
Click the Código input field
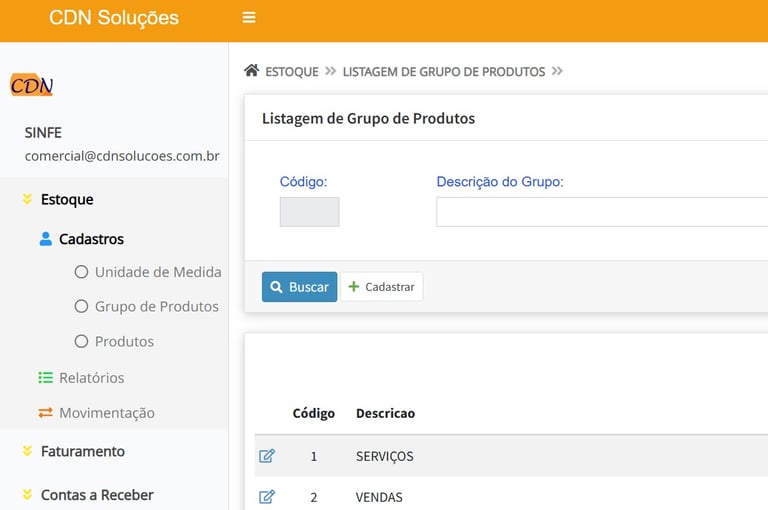(x=309, y=212)
